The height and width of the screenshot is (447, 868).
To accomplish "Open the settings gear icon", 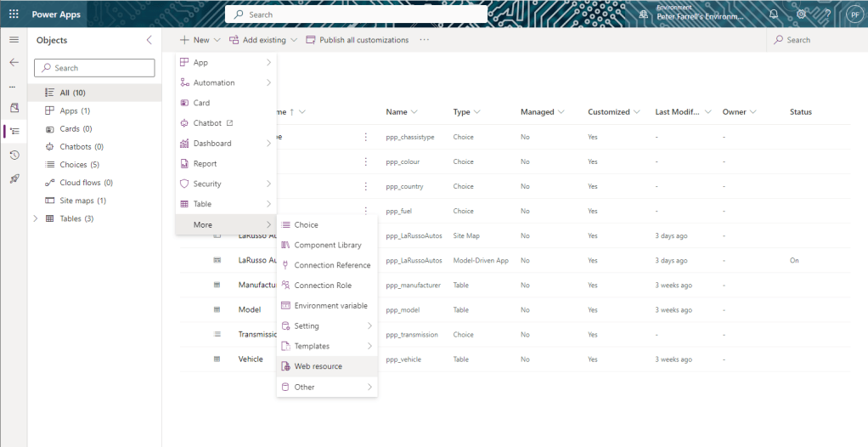I will [801, 14].
